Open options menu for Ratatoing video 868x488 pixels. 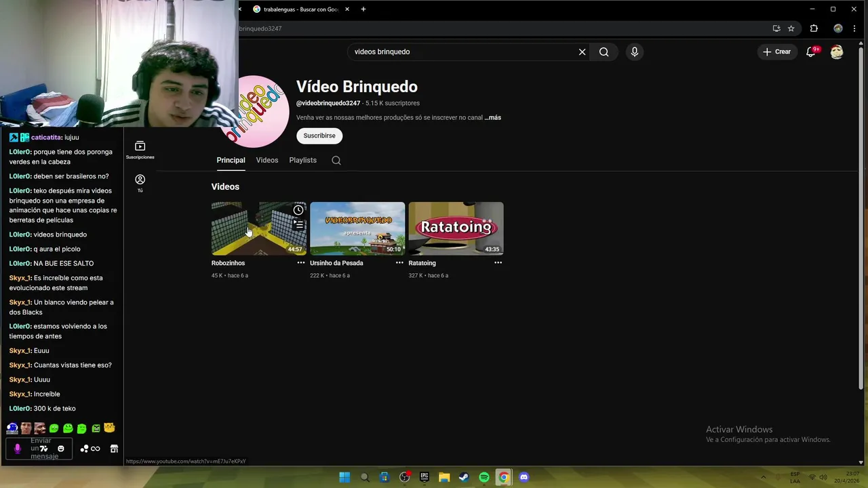[x=498, y=263]
